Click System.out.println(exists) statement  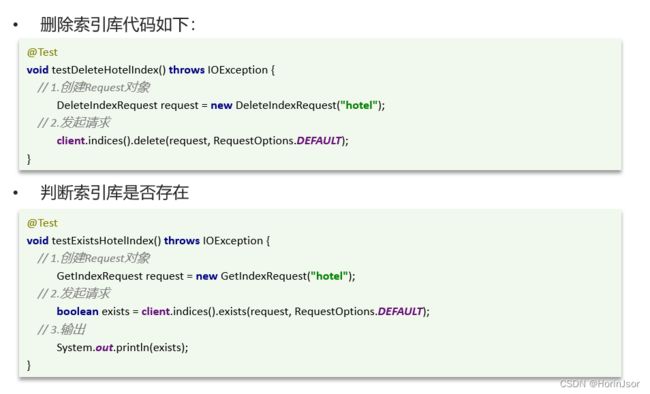click(122, 347)
